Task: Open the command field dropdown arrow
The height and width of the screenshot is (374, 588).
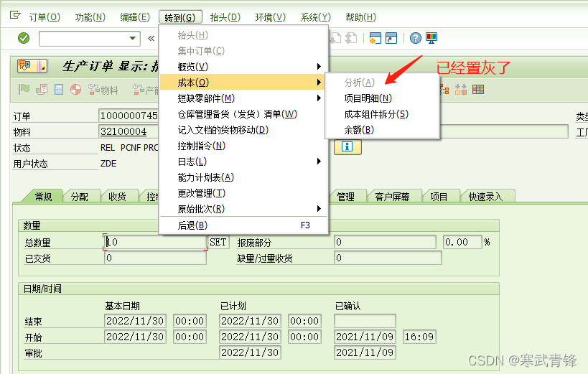Action: pyautogui.click(x=132, y=38)
